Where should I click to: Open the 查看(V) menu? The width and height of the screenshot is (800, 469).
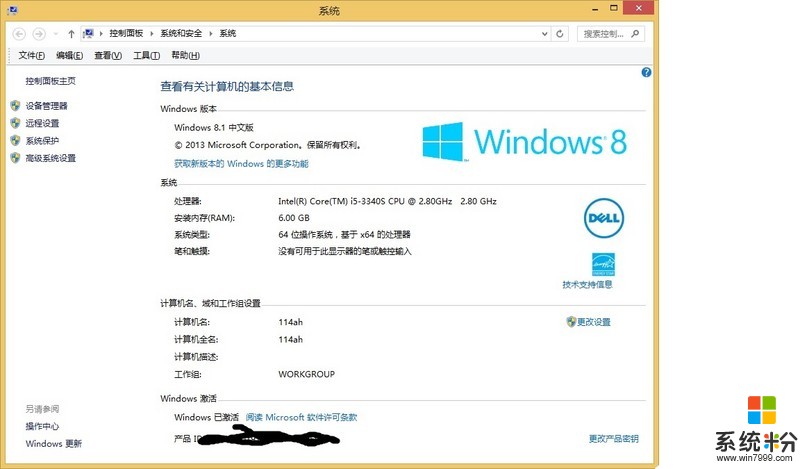click(108, 55)
